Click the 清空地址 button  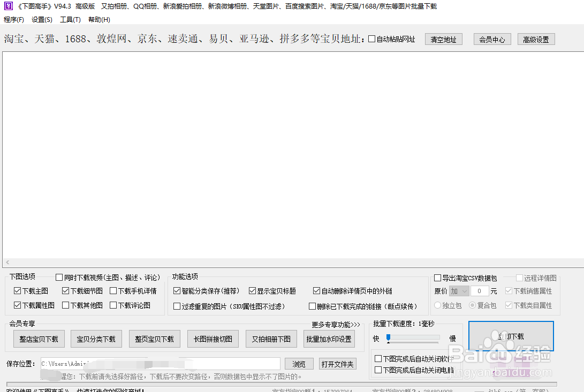click(444, 39)
